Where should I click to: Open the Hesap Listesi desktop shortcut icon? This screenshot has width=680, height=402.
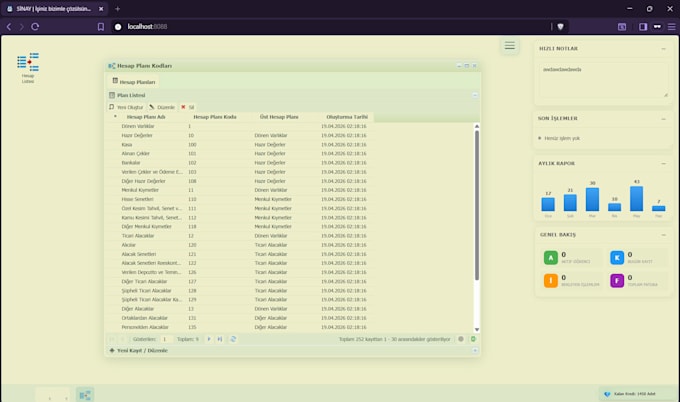pos(28,68)
